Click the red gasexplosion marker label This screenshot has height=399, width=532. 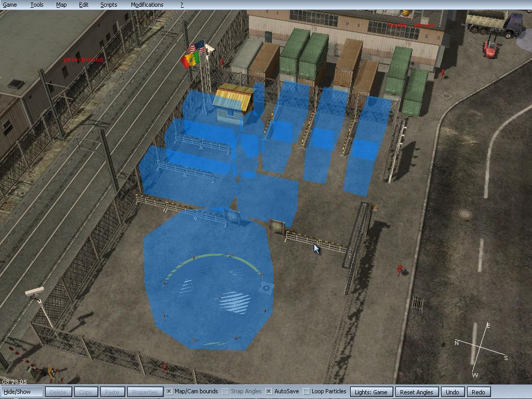(83, 60)
